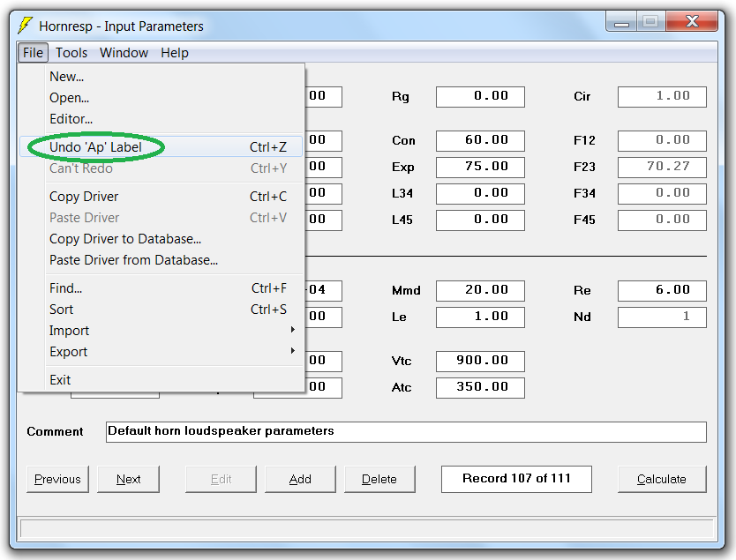Screen dimensions: 736x560
Task: Click the Hornresp lightning bolt title icon
Action: 26,26
